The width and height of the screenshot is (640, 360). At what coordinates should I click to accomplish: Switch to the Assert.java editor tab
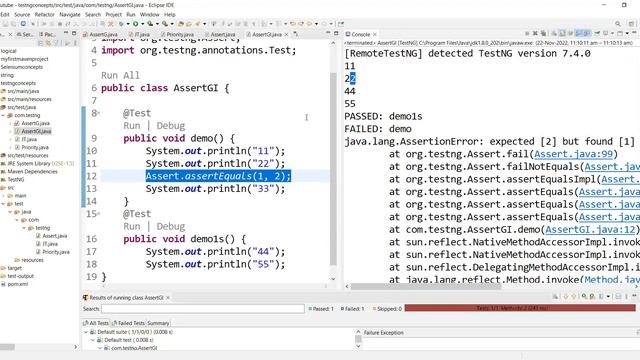(x=220, y=35)
